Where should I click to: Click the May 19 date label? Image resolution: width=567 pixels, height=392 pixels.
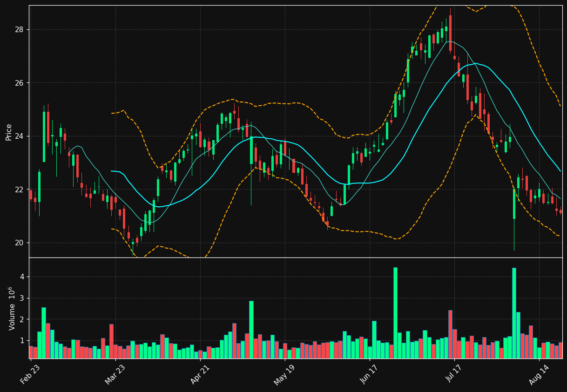click(284, 374)
